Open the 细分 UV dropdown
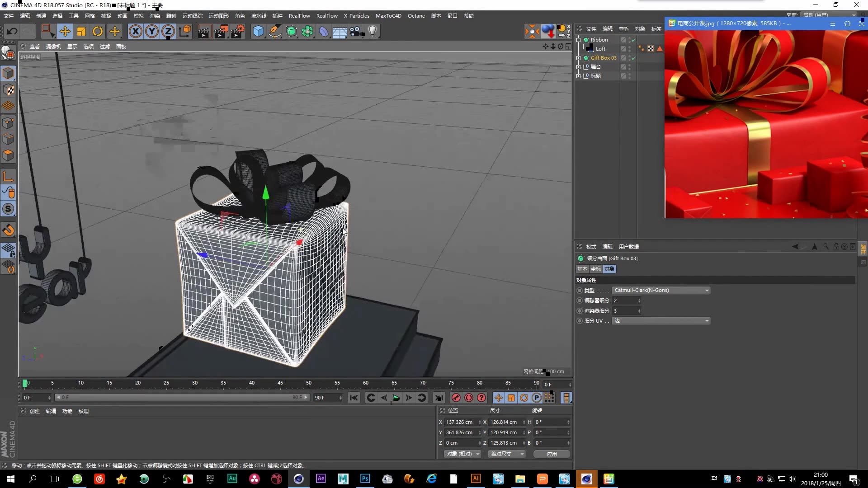Screen dimensions: 868x488 661,321
